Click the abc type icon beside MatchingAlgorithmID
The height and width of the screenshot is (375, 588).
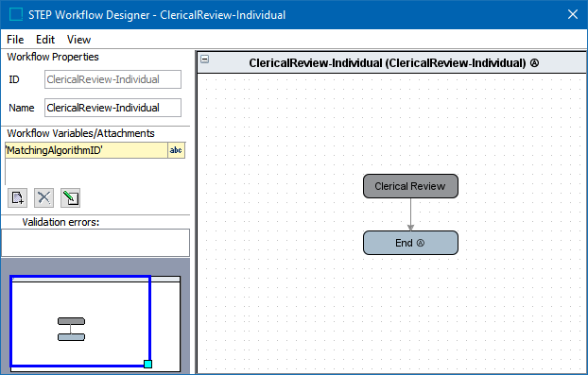click(176, 150)
